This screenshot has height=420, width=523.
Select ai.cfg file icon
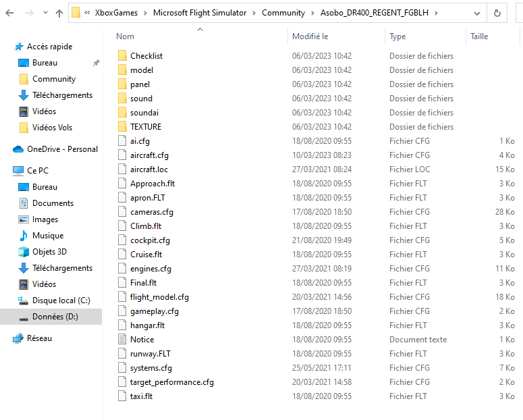pyautogui.click(x=122, y=141)
